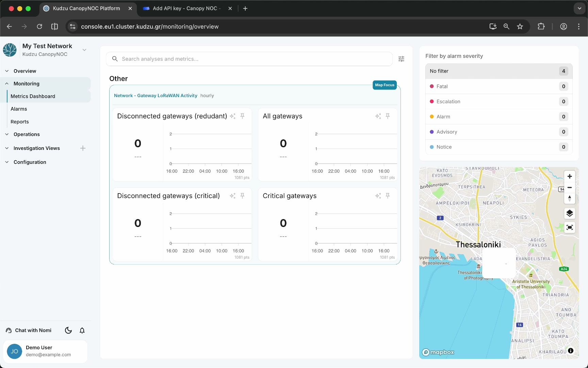Toggle dark mode moon icon
The image size is (588, 368).
pos(68,330)
